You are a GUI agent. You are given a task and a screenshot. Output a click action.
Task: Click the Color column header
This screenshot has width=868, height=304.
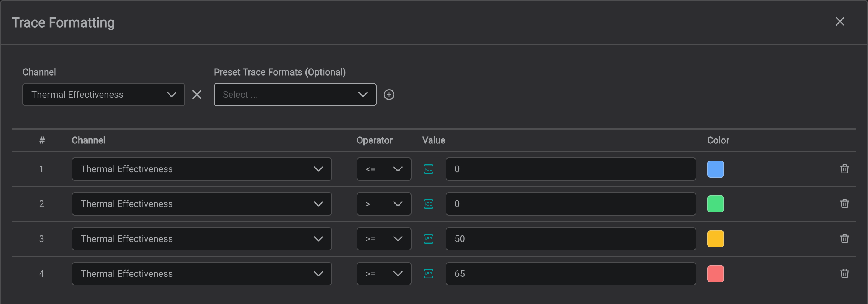click(x=718, y=140)
